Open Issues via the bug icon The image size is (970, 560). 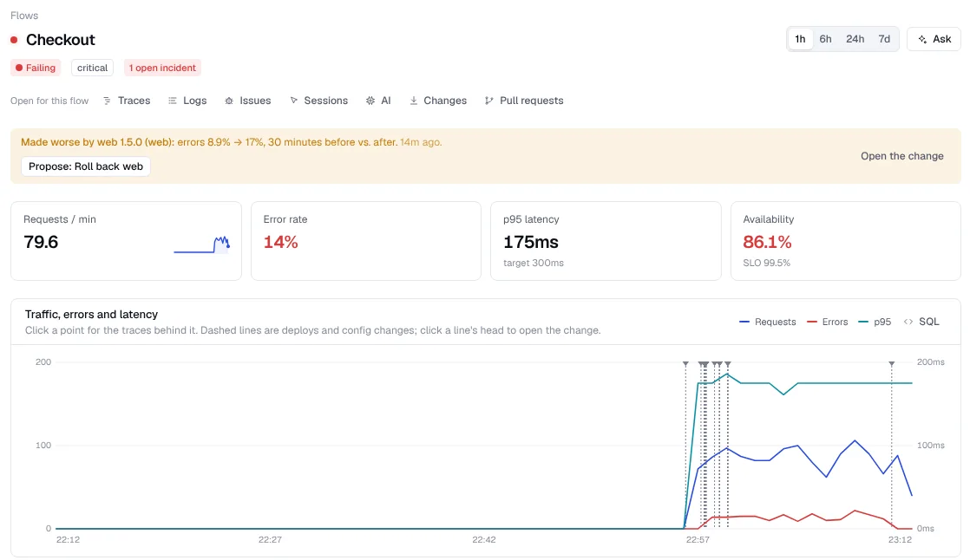coord(247,101)
